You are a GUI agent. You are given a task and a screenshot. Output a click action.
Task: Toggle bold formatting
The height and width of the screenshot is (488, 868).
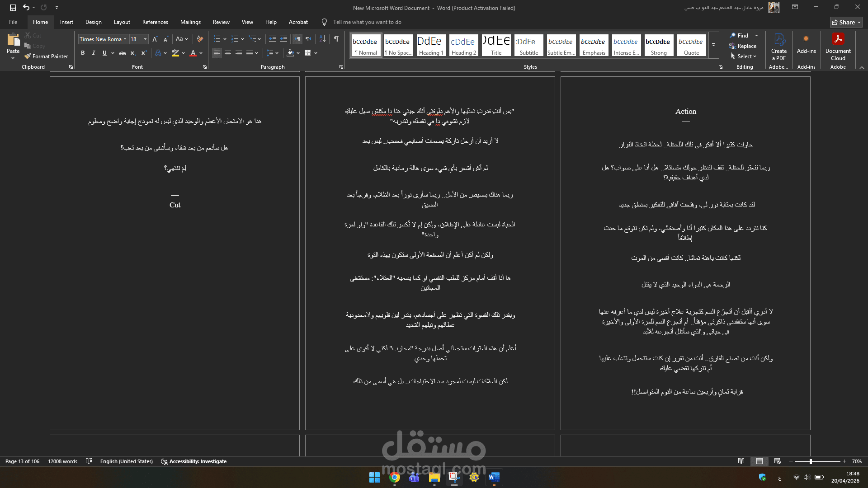coord(83,53)
